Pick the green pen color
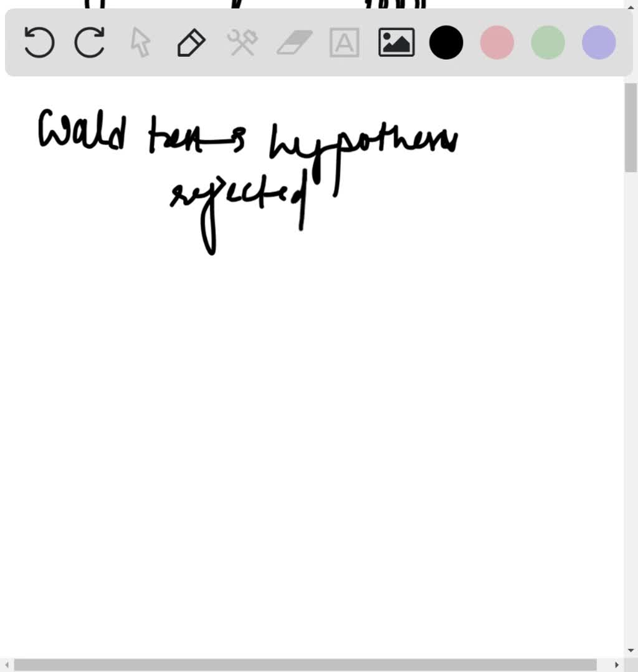Viewport: 638px width, 672px height. pos(548,42)
